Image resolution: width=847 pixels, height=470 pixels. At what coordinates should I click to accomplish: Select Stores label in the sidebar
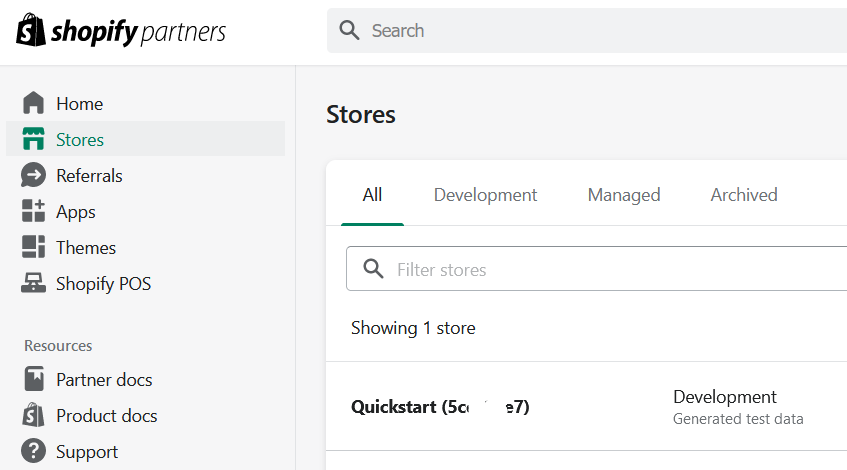(x=80, y=140)
